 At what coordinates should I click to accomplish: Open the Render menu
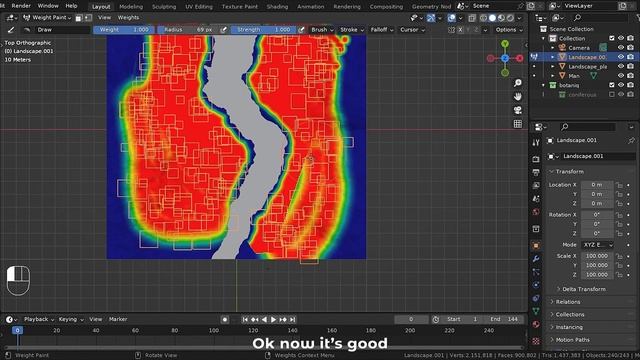click(21, 6)
